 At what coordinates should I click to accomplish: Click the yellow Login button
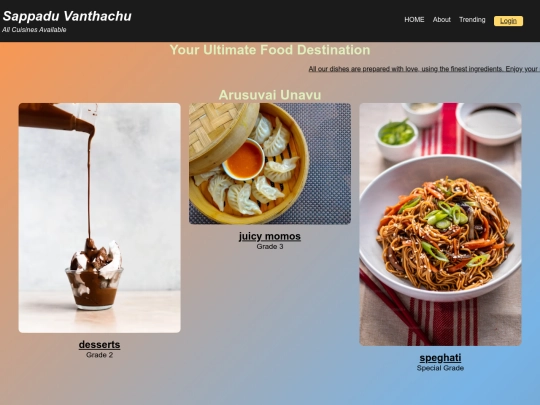508,21
